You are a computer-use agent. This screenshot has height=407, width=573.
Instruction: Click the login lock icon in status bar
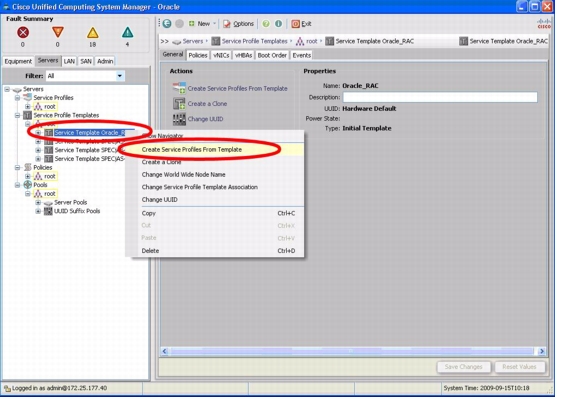(7, 388)
